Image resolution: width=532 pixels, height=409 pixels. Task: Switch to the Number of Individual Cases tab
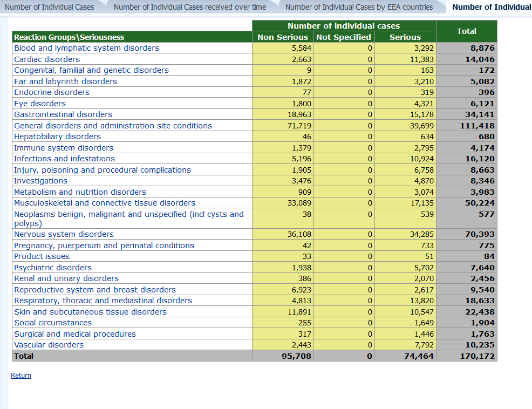point(49,7)
